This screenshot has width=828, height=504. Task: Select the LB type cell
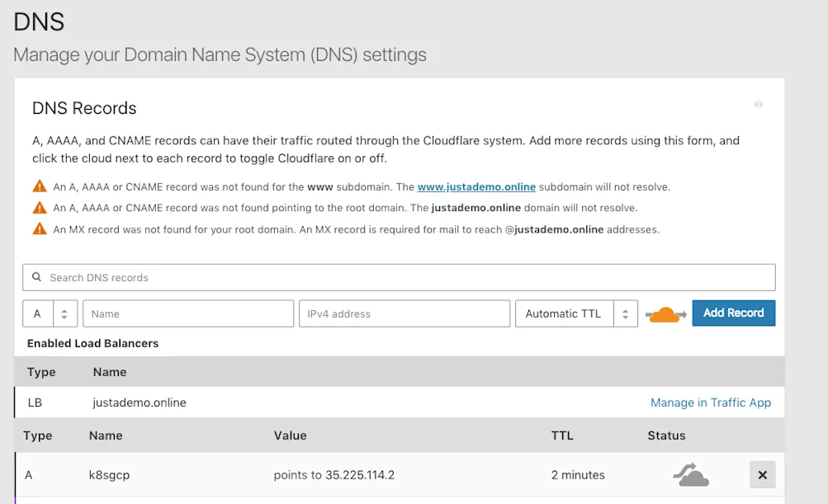(35, 403)
